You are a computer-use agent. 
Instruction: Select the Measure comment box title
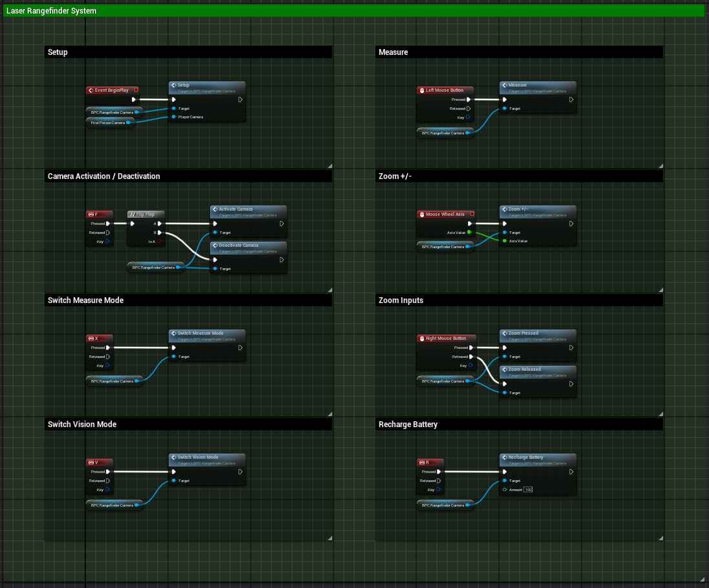pos(393,52)
